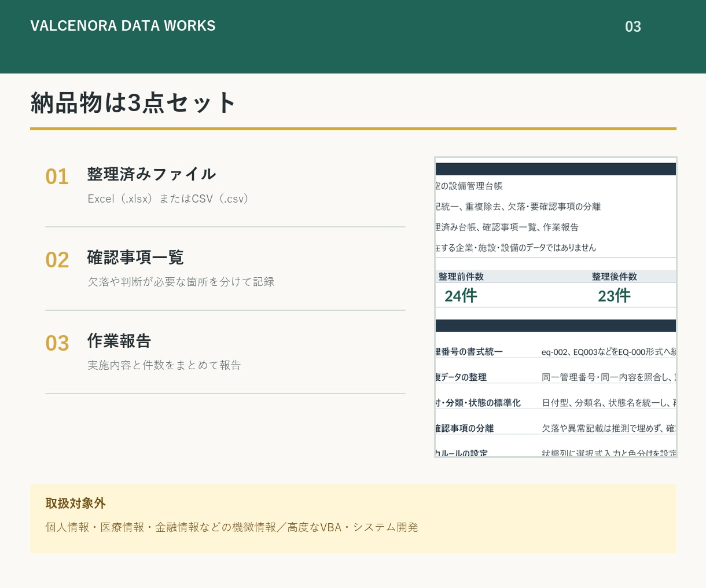Screen dimensions: 706x588
Task: Click the eq-002、EQ003 description cell
Action: 609,351
